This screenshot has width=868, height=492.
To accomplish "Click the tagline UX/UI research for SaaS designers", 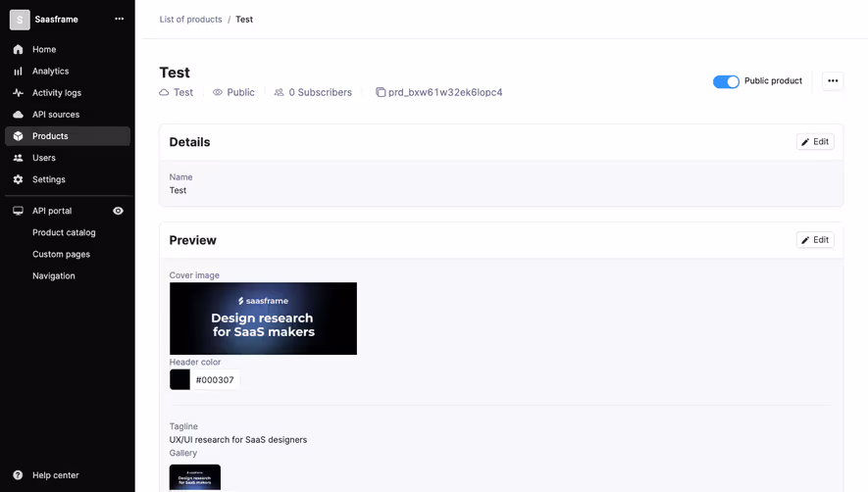I will point(238,439).
